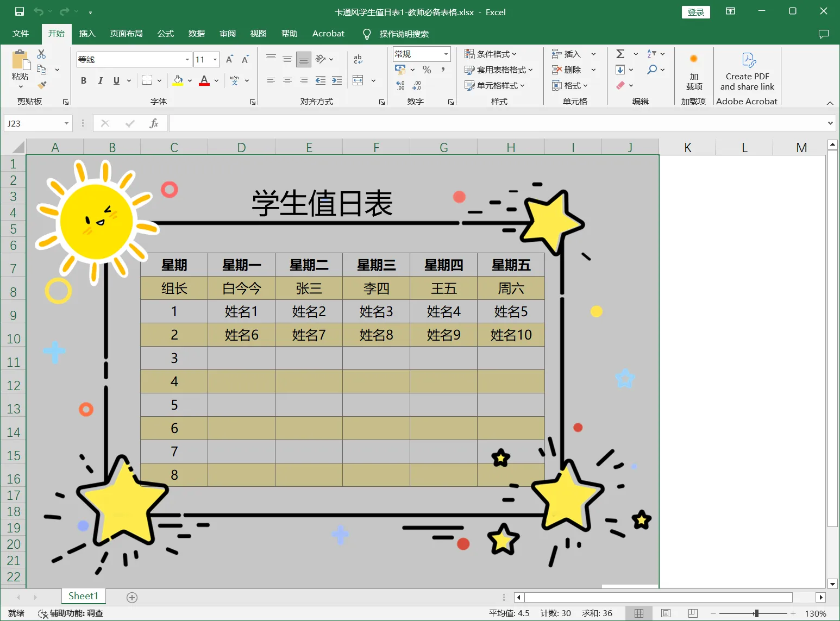Toggle Italic formatting

tap(100, 80)
